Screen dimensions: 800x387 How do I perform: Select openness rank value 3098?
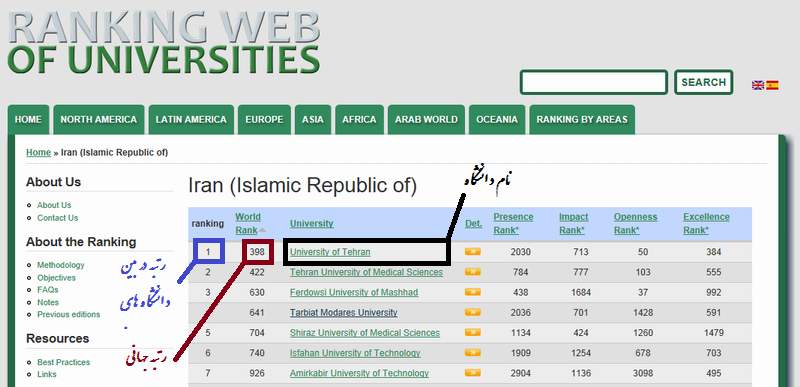[643, 373]
